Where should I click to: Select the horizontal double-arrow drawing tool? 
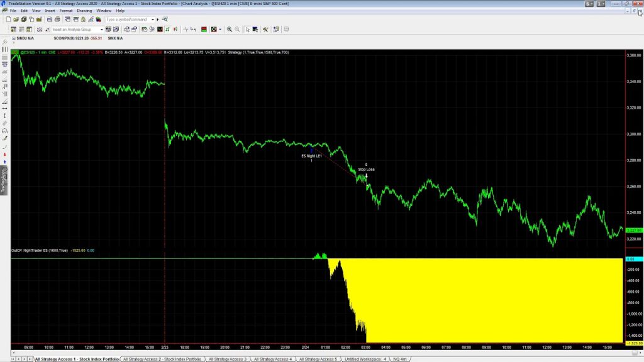click(5, 108)
